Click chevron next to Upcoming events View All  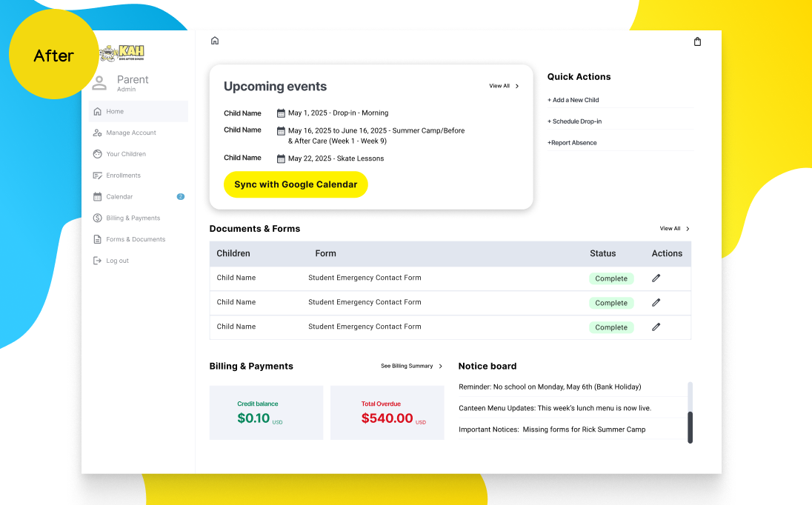coord(517,87)
